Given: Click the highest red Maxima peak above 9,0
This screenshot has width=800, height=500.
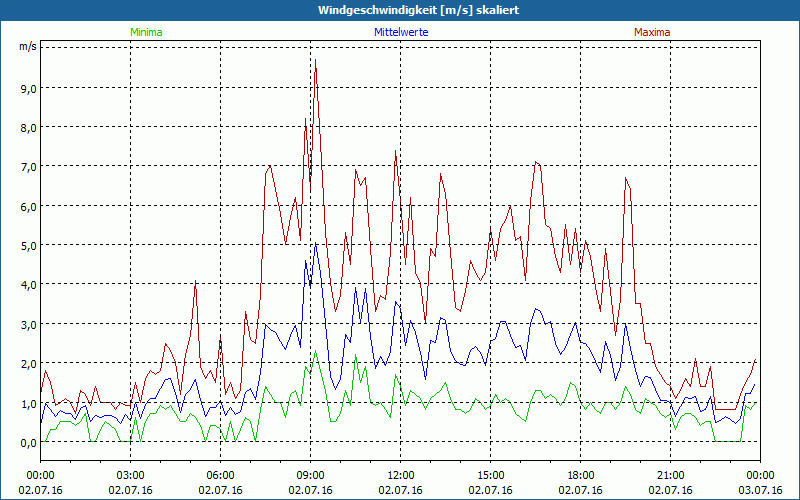Looking at the screenshot, I should point(315,62).
